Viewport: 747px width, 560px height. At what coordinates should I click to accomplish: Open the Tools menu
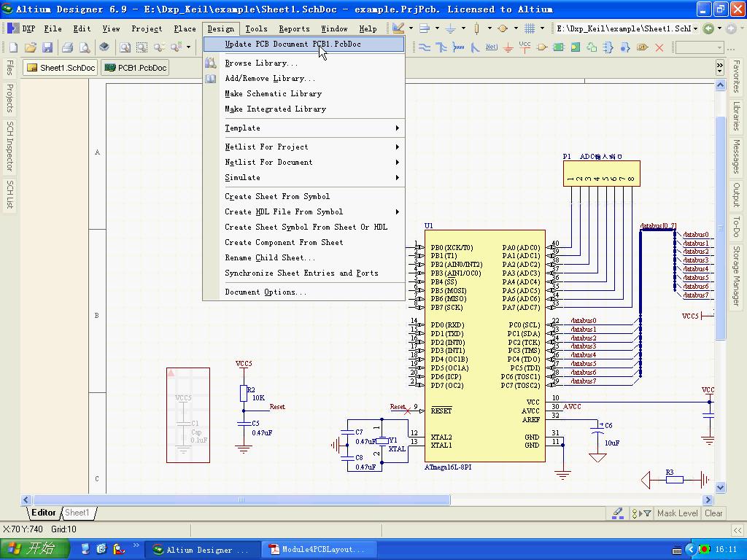click(256, 28)
